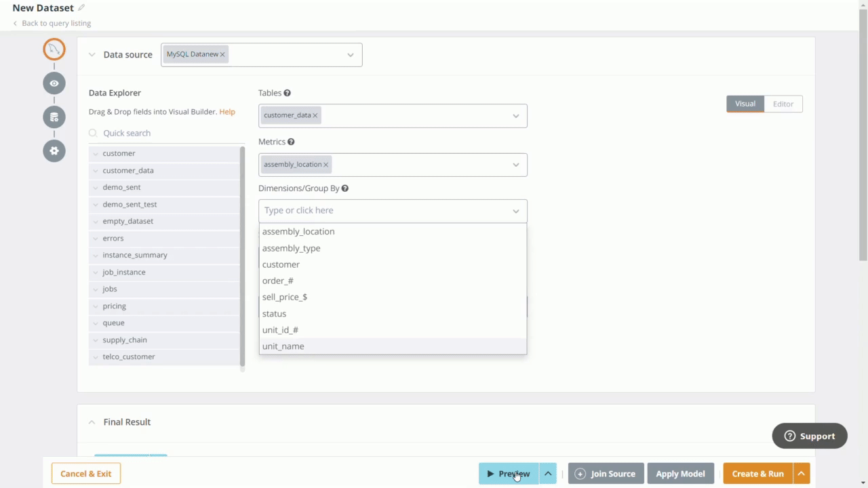Click the Tables help question-mark icon
868x488 pixels.
[x=287, y=94]
